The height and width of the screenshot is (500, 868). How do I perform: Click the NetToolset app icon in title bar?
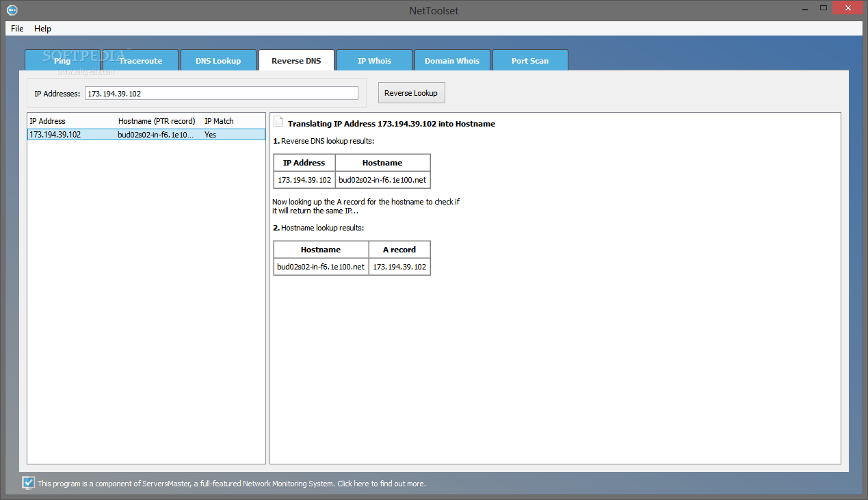pos(12,10)
